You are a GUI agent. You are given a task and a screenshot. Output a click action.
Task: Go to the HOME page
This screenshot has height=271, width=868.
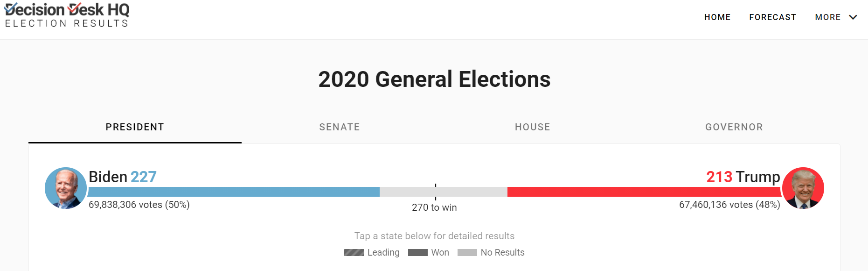[717, 17]
